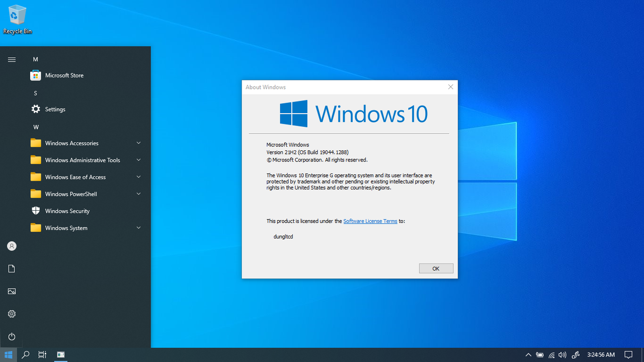The height and width of the screenshot is (362, 644).
Task: Open taskbar Search icon
Action: pyautogui.click(x=26, y=354)
